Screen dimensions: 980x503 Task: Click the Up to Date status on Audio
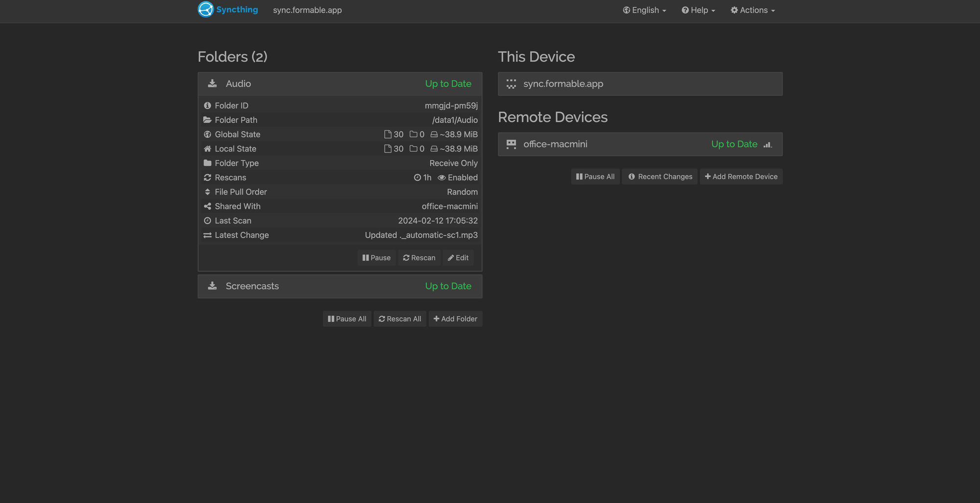(x=448, y=83)
